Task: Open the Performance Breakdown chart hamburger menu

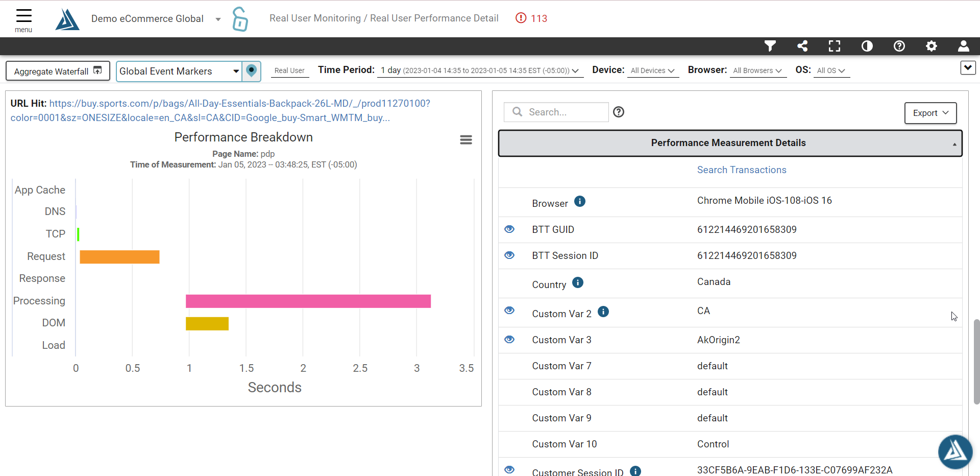Action: 466,140
